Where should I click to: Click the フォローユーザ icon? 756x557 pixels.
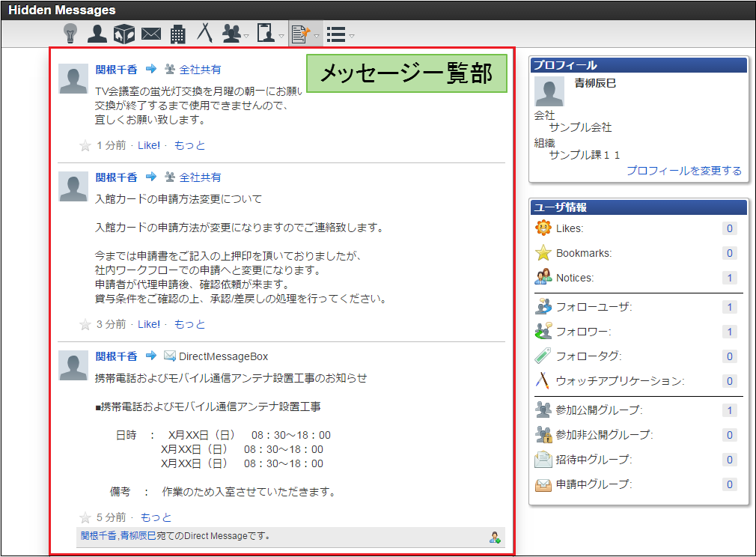(543, 306)
